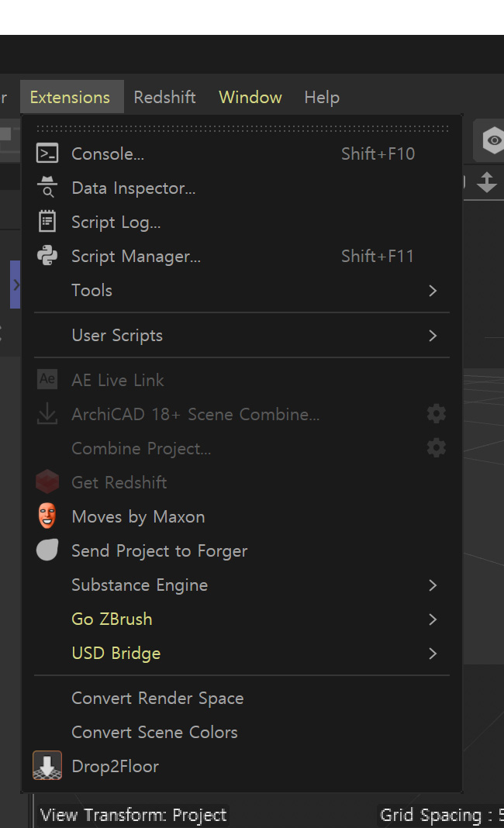The width and height of the screenshot is (504, 828).
Task: Click the Script Log clipboard icon
Action: pos(47,221)
